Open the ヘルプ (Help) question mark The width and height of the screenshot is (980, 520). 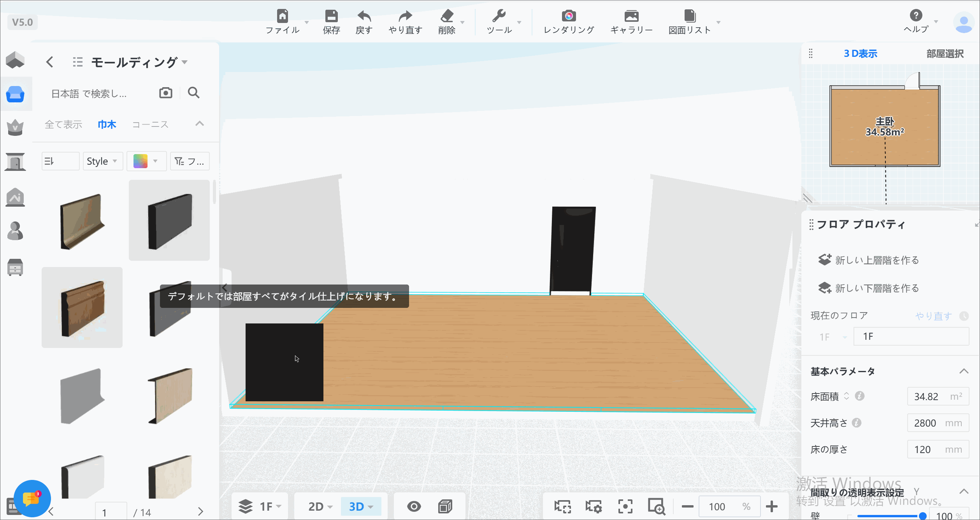tap(916, 21)
